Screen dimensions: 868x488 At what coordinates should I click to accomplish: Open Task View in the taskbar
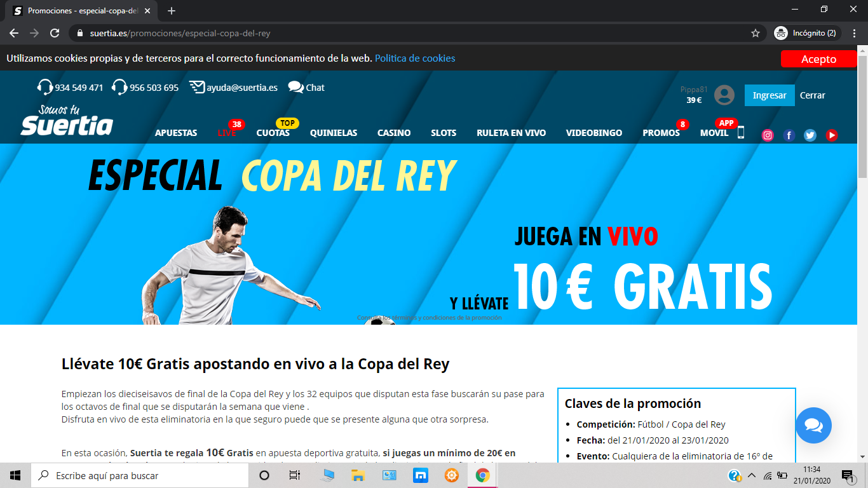tap(295, 475)
